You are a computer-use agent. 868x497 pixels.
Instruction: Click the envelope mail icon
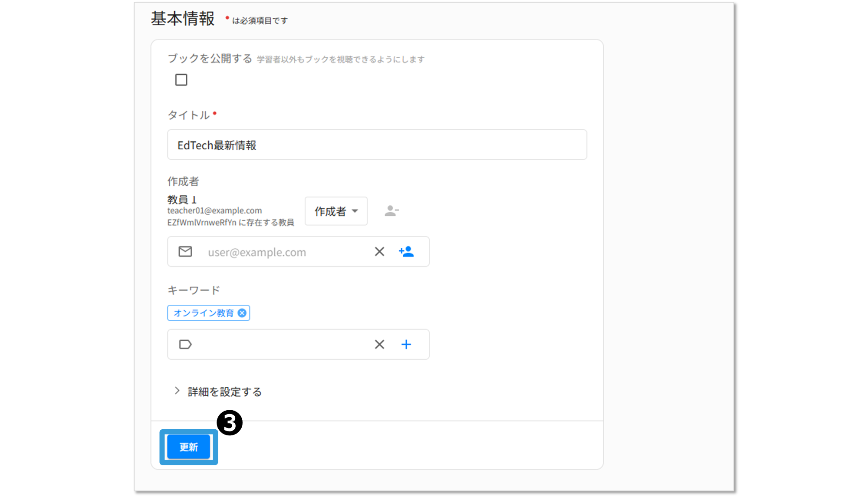pyautogui.click(x=185, y=252)
